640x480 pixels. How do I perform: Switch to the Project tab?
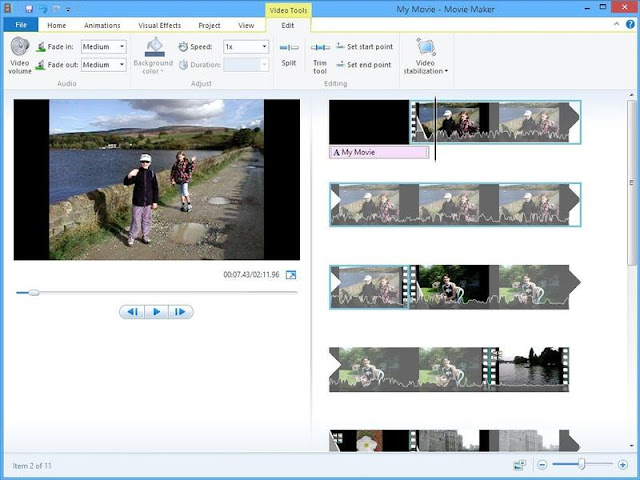pos(209,25)
